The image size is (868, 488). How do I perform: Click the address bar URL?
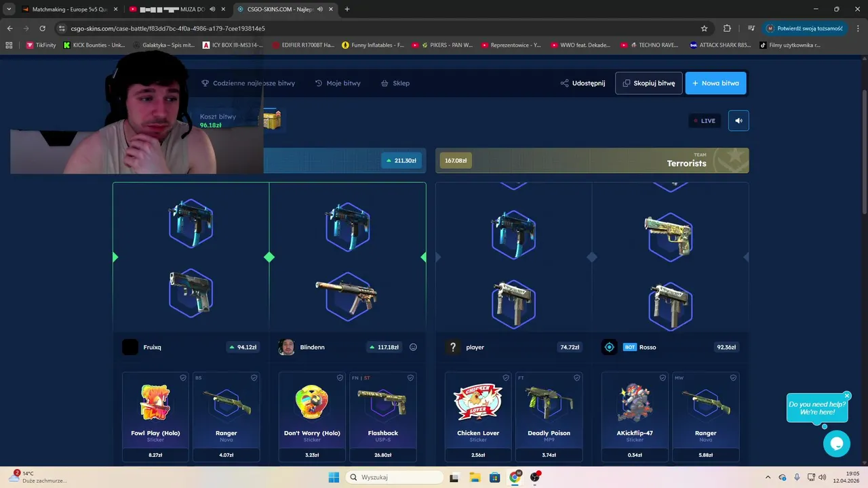tap(168, 28)
